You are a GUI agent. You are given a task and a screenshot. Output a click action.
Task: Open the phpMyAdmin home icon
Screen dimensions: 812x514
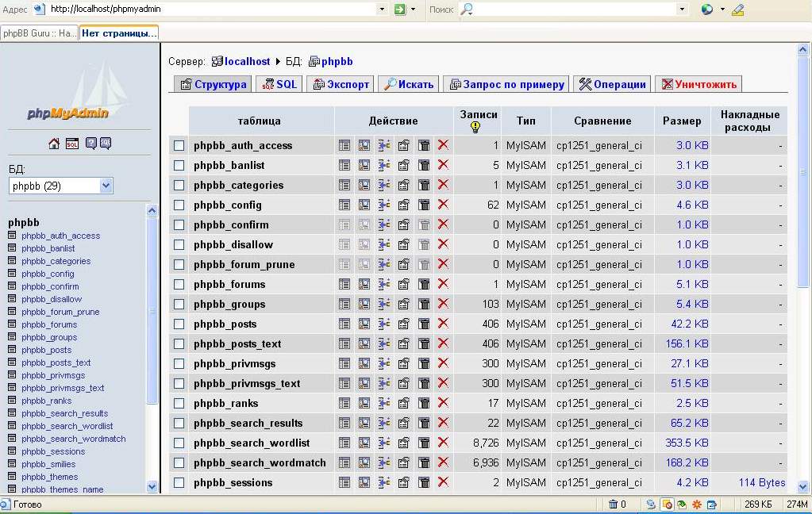(x=54, y=144)
